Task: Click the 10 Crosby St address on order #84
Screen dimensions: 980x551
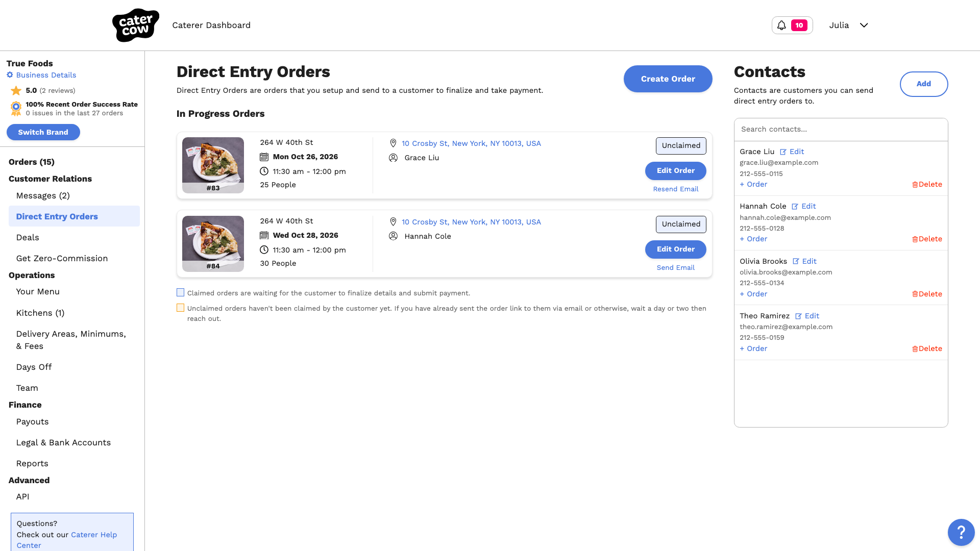Action: [x=471, y=222]
